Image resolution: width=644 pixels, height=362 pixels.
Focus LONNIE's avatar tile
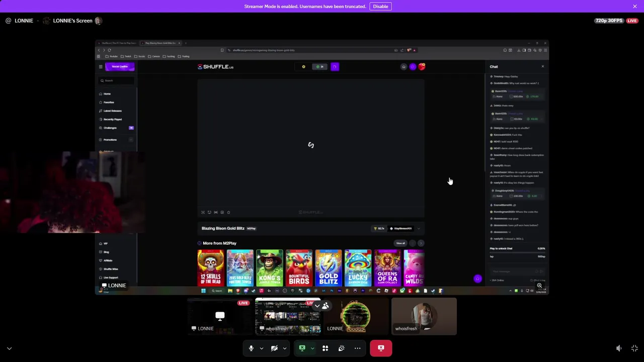(x=356, y=316)
